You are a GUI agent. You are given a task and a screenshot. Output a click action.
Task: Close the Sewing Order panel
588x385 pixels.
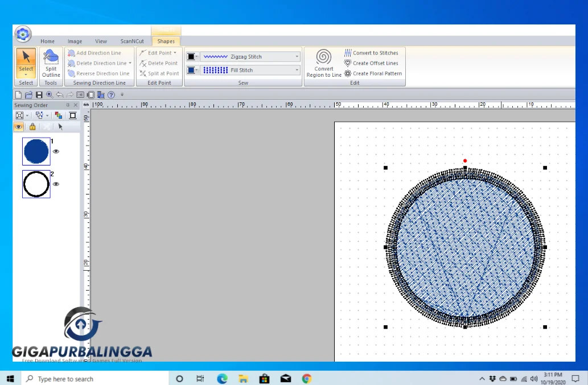tap(76, 105)
